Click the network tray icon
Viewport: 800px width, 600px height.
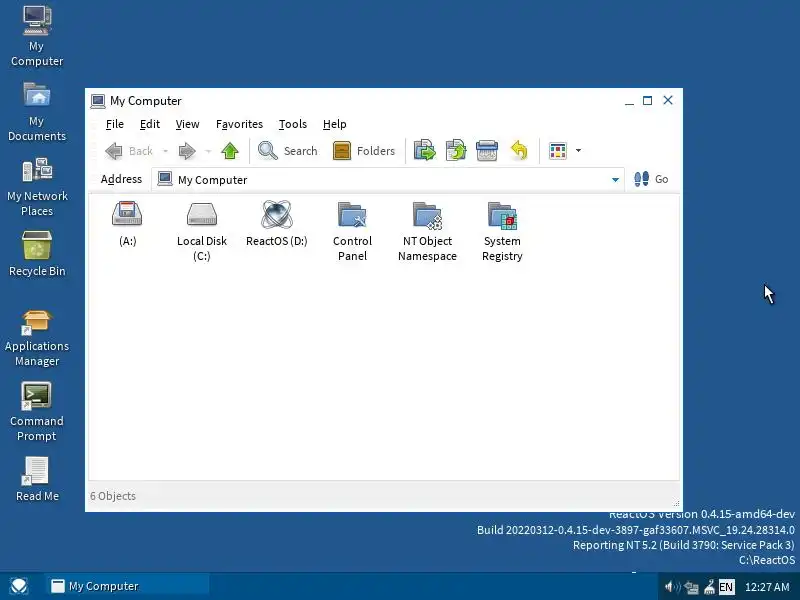click(x=691, y=587)
